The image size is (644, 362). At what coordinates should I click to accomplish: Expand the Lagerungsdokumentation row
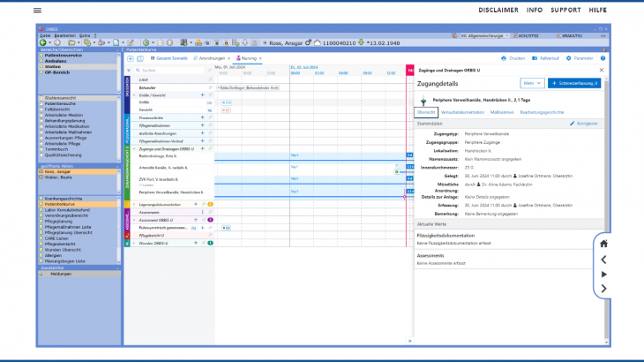click(134, 205)
